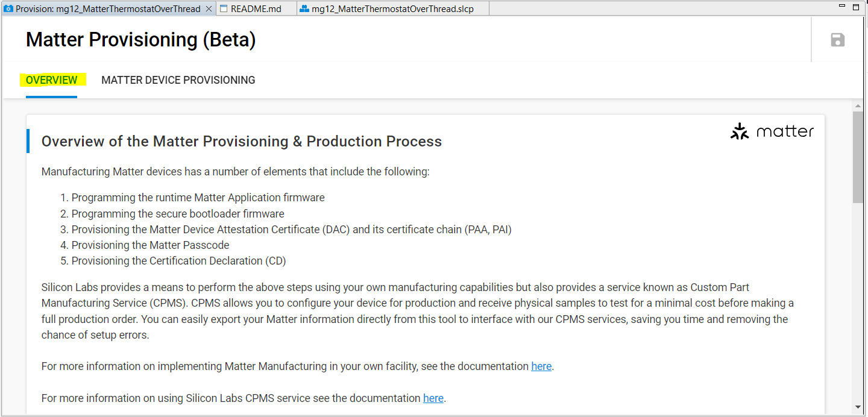Image resolution: width=868 pixels, height=417 pixels.
Task: Click the vertical scrollbar thumb
Action: 857,157
